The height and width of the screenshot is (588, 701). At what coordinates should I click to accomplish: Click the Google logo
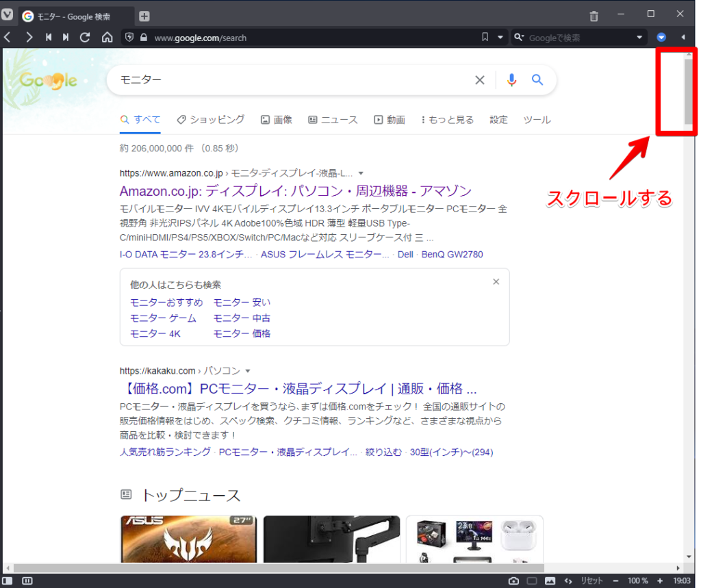49,81
